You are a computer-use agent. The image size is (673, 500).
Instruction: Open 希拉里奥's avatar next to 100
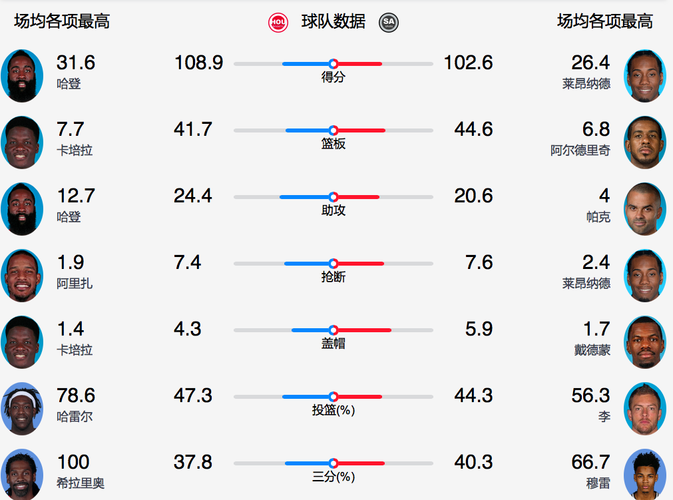click(22, 474)
